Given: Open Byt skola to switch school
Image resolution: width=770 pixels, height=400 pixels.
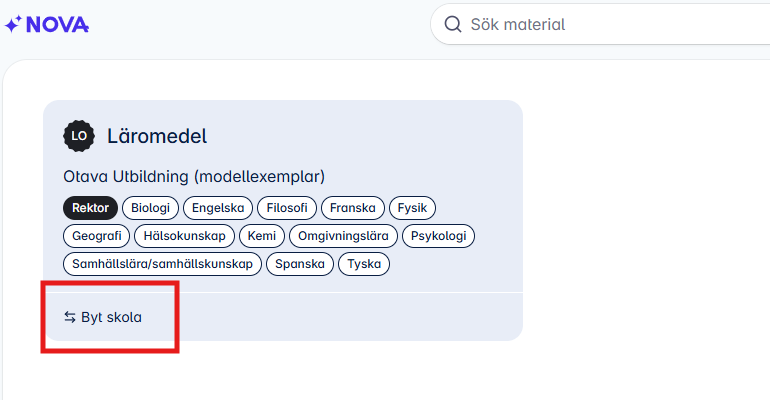Looking at the screenshot, I should pyautogui.click(x=103, y=318).
